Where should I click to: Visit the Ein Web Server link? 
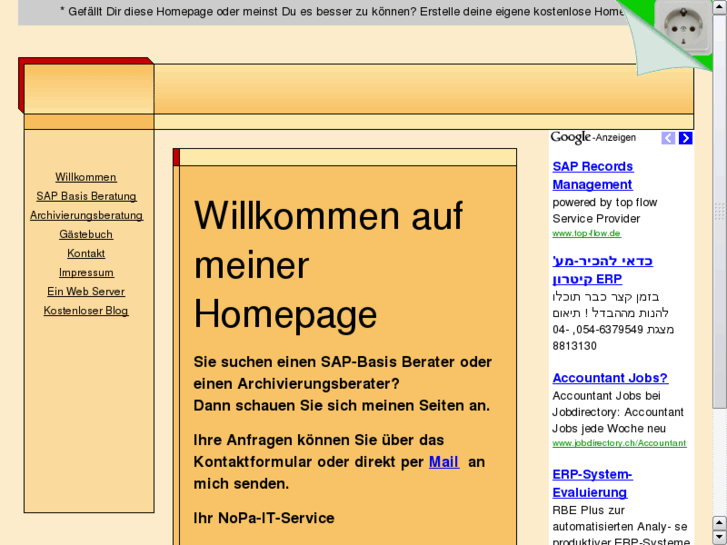click(86, 291)
